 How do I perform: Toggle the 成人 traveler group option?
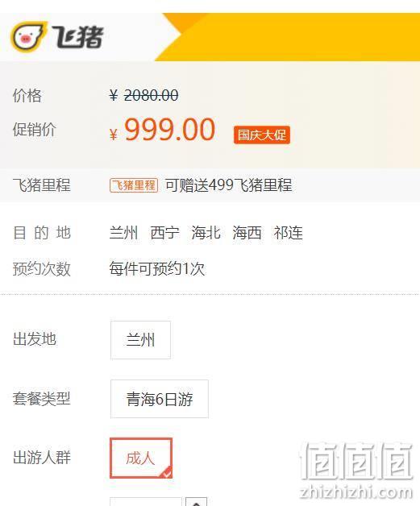tap(141, 458)
